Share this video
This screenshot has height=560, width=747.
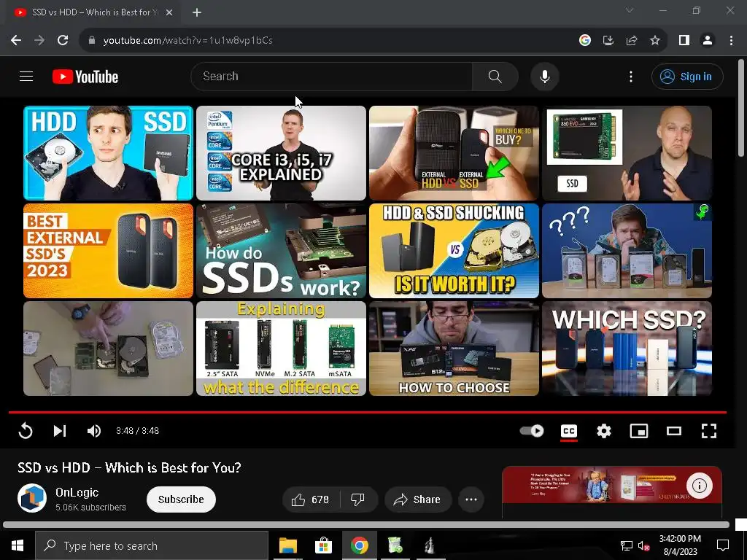[x=418, y=499]
